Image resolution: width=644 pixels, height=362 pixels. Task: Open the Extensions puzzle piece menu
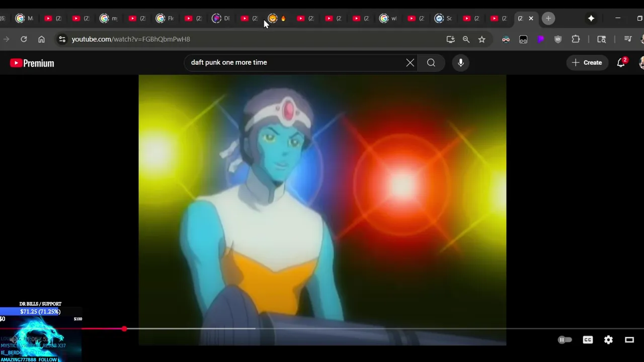pos(576,39)
